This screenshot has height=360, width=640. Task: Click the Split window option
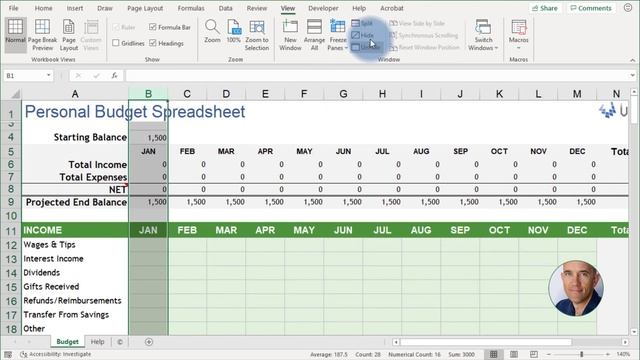coord(362,23)
